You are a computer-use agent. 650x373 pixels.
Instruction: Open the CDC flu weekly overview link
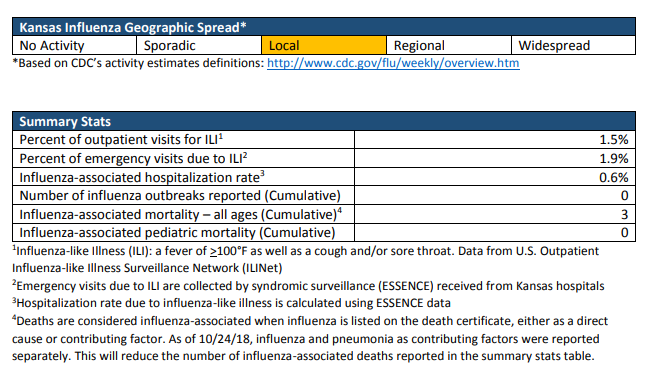click(393, 63)
